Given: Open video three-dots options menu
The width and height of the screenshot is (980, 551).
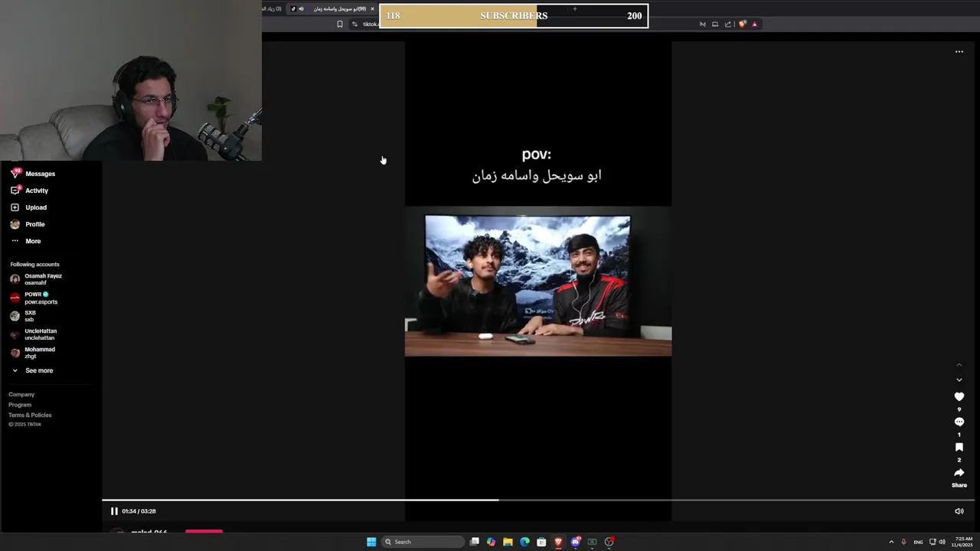Looking at the screenshot, I should 959,52.
